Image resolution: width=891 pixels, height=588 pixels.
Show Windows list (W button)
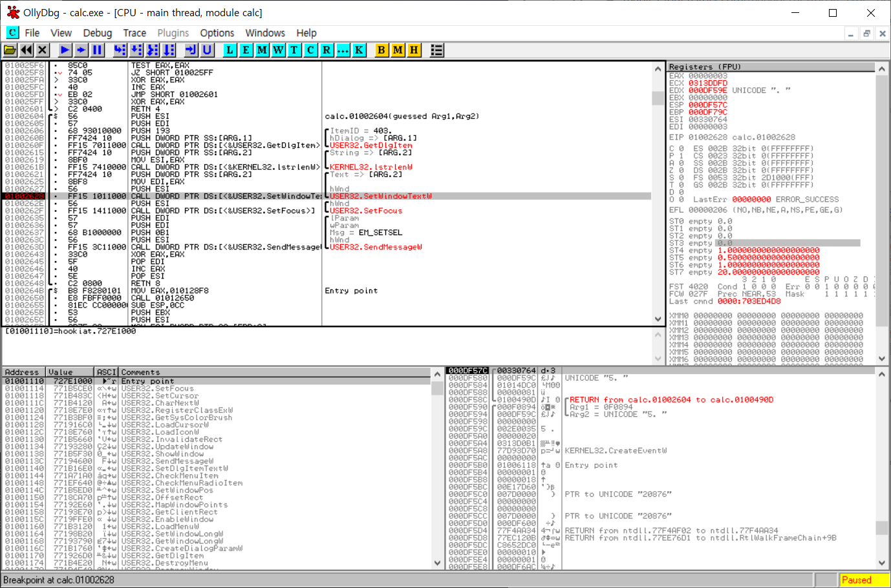(x=279, y=50)
